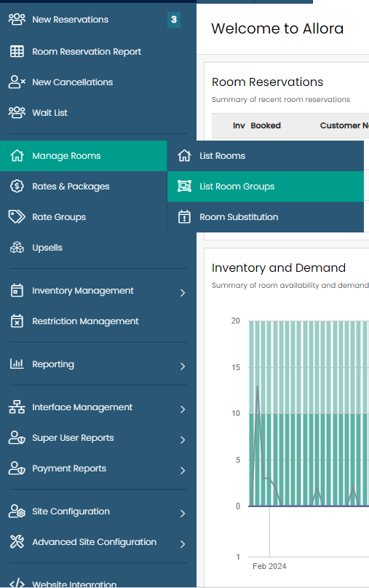
Task: Click the Interface Management network icon
Action: (17, 407)
